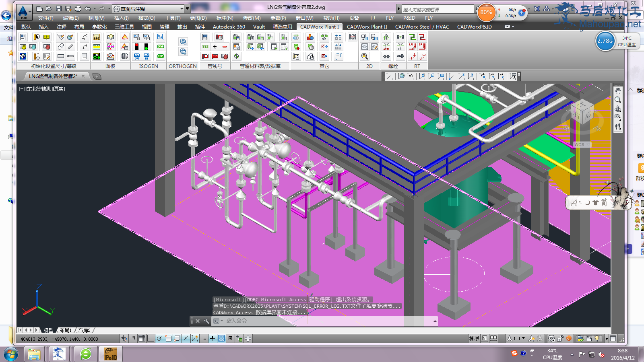The width and height of the screenshot is (644, 362).
Task: Click the bottom ORTHOGEN icon
Action: coord(183,51)
